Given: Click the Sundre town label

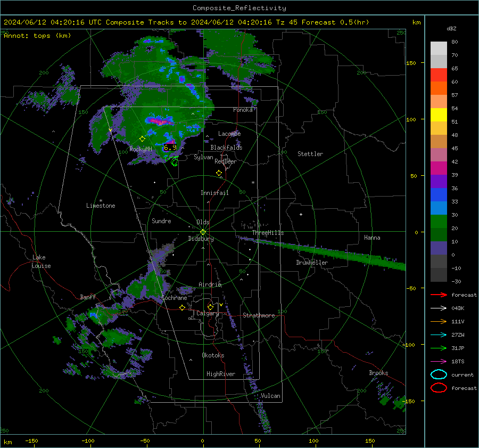Looking at the screenshot, I should point(161,221).
